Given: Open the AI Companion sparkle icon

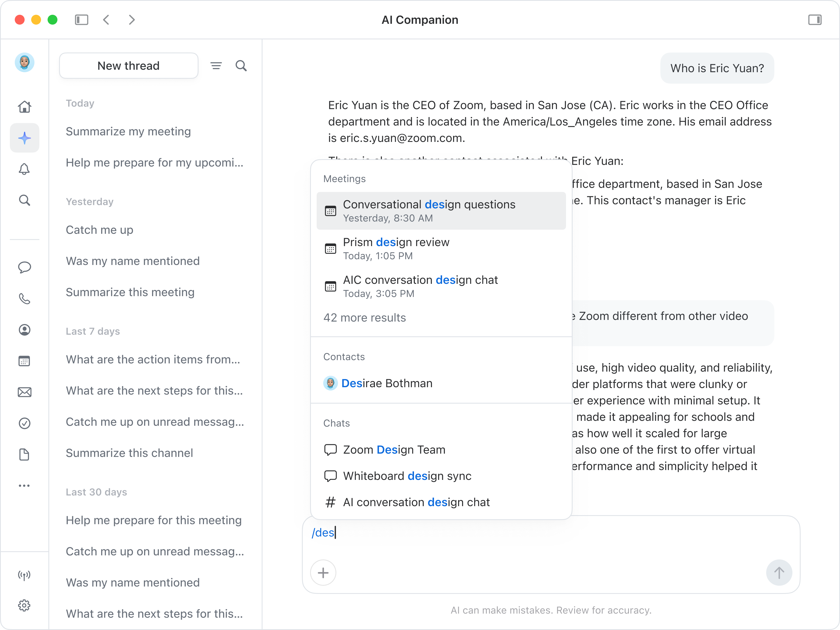Looking at the screenshot, I should (24, 138).
